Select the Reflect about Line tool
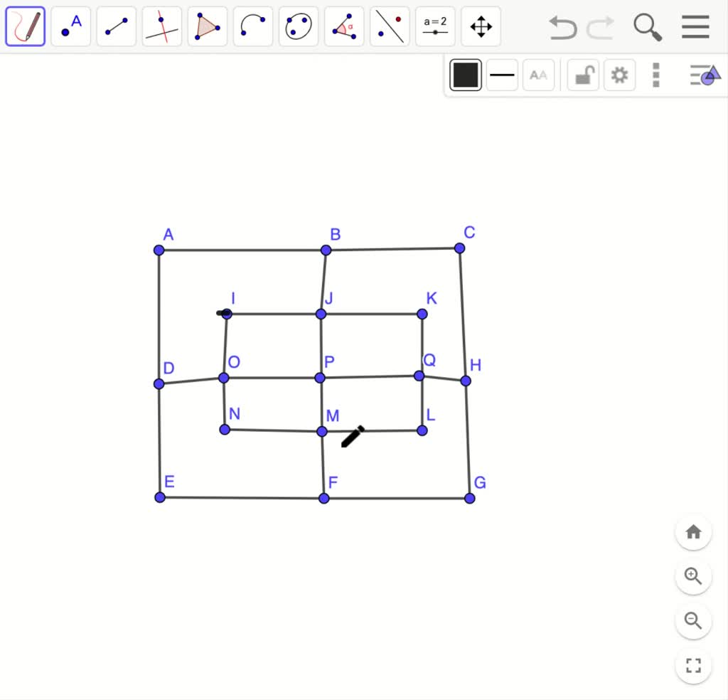The width and height of the screenshot is (728, 700). click(390, 27)
